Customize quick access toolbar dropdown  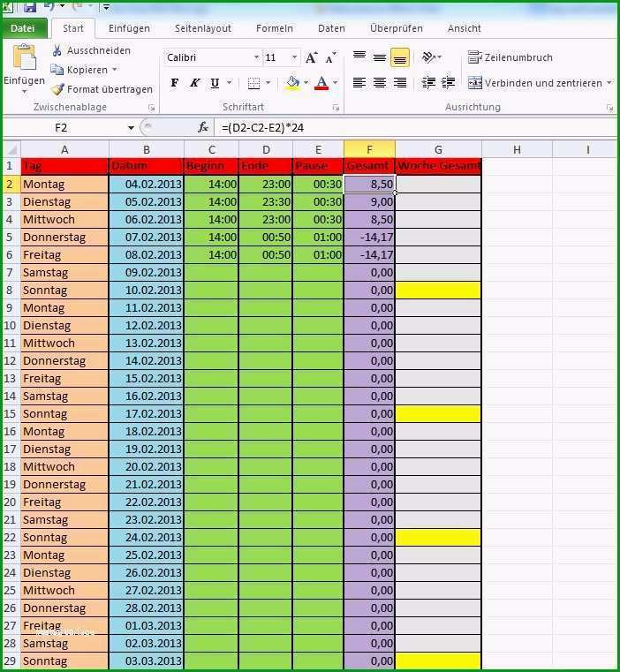pos(106,6)
